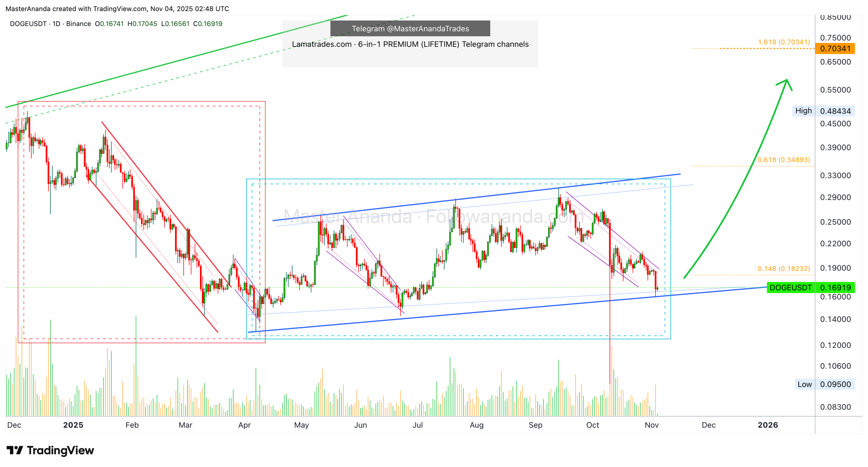Click the DOGEUSDT 1D Binance symbol title
This screenshot has height=467, width=868.
(x=50, y=24)
